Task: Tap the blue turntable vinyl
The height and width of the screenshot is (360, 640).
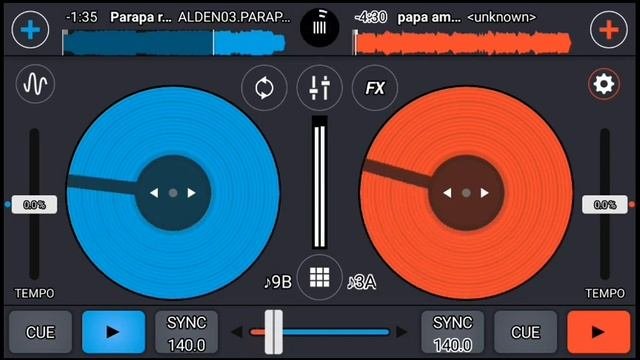Action: click(x=173, y=193)
